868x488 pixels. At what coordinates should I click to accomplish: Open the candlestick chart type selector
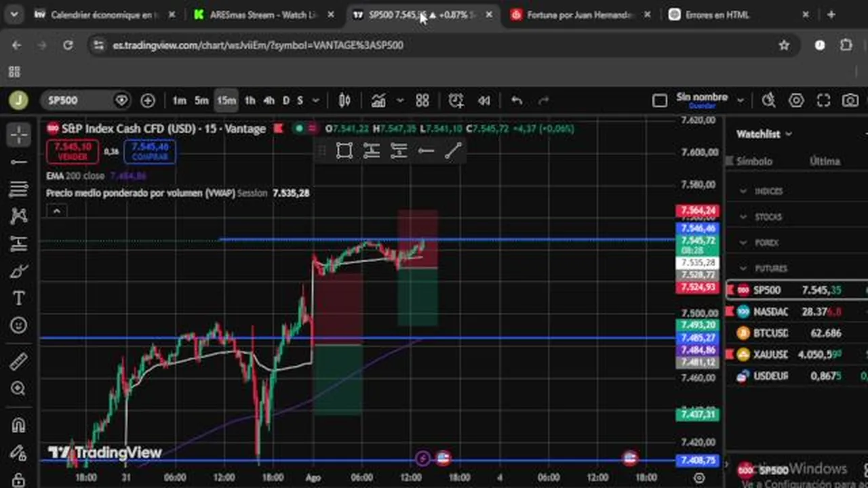[x=344, y=100]
